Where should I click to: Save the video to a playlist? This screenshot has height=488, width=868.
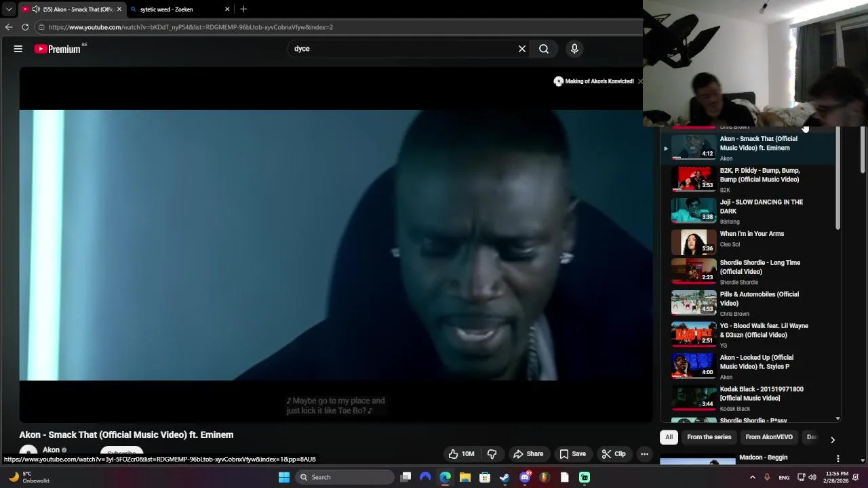coord(572,454)
